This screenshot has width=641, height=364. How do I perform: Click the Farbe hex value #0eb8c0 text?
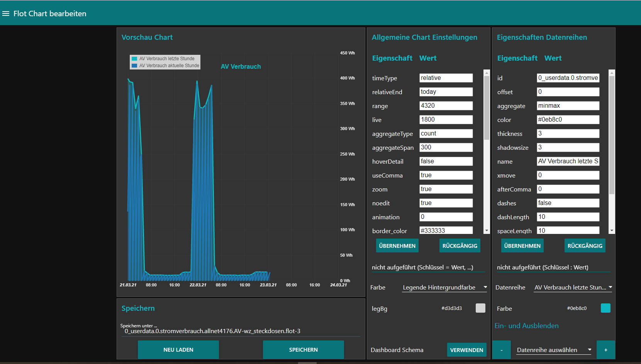(x=577, y=308)
